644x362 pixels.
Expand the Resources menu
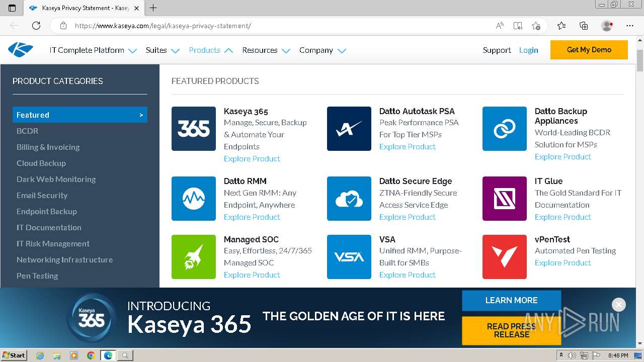tap(266, 50)
